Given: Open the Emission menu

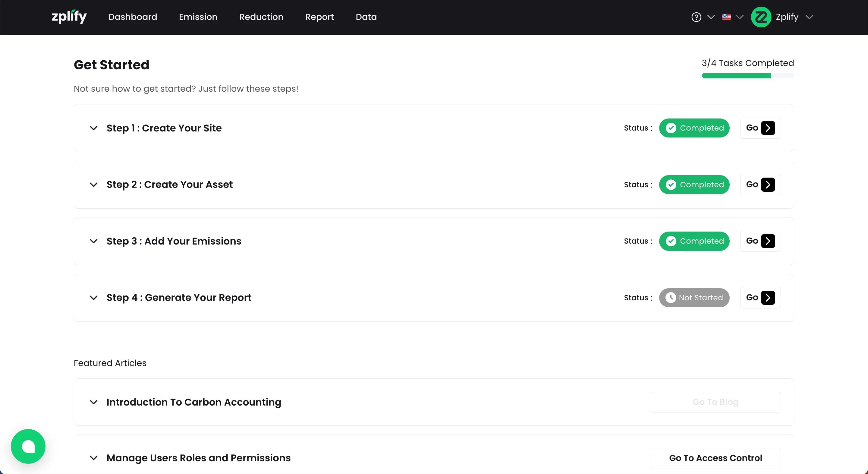Looking at the screenshot, I should 198,17.
